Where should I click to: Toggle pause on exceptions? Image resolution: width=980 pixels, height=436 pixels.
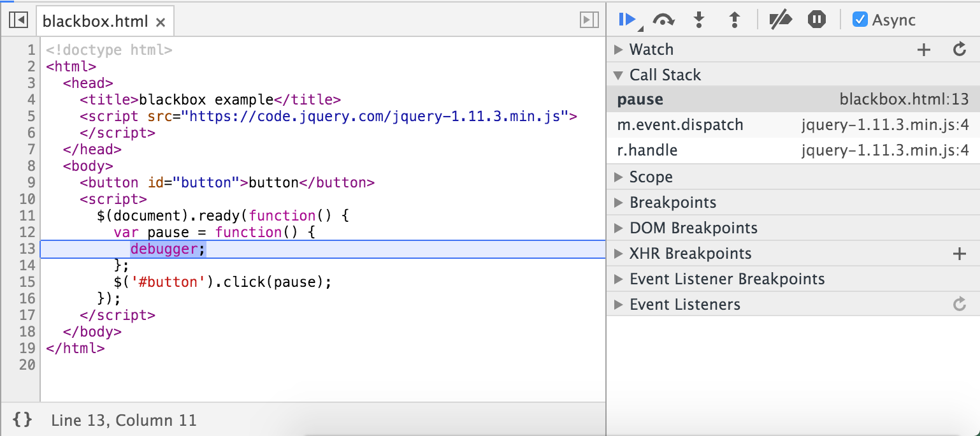tap(816, 20)
